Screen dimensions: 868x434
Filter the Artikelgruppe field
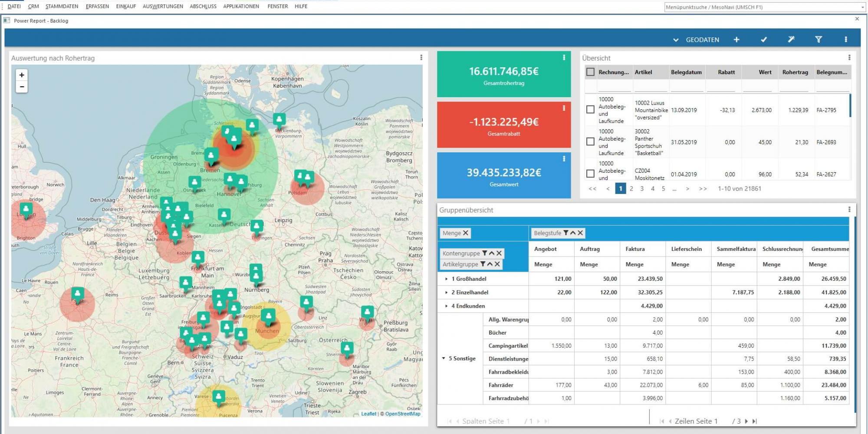[483, 264]
